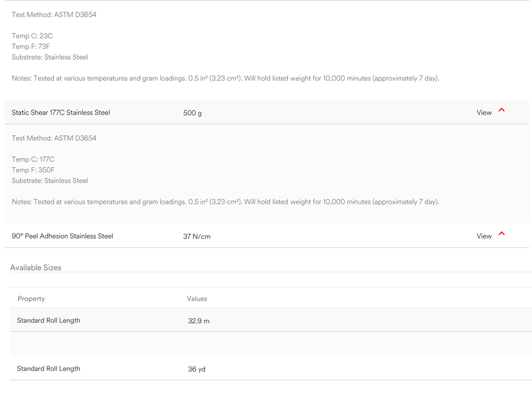
Task: Click Substrate: Stainless Steel below Temp F: 350F
Action: click(x=50, y=181)
